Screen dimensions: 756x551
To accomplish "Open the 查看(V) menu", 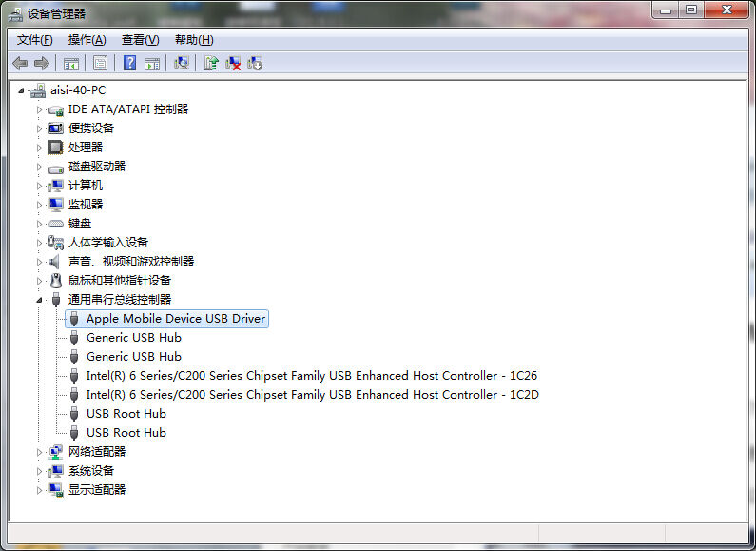I will coord(140,40).
